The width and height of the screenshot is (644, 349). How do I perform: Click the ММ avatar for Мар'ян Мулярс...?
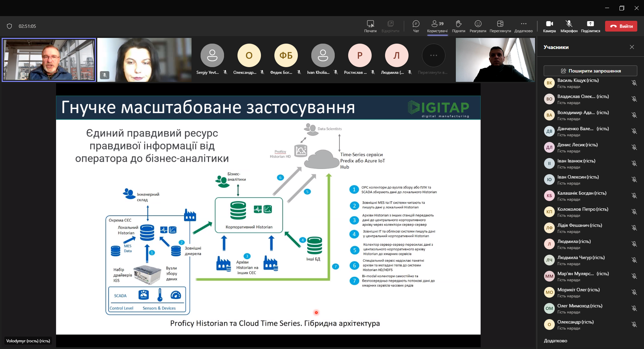[x=549, y=276]
